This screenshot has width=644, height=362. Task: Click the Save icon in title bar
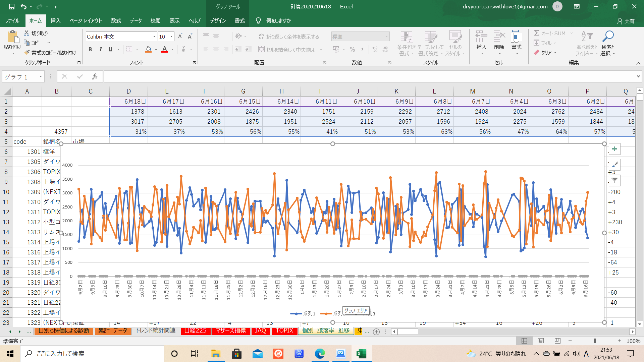(11, 6)
